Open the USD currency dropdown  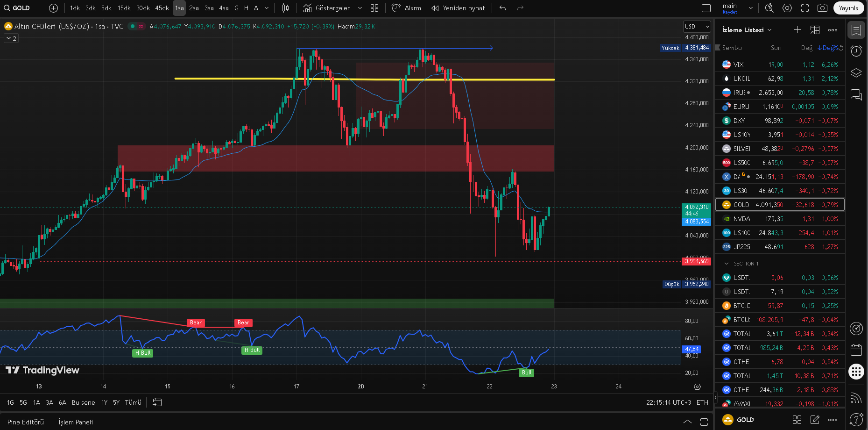coord(697,27)
